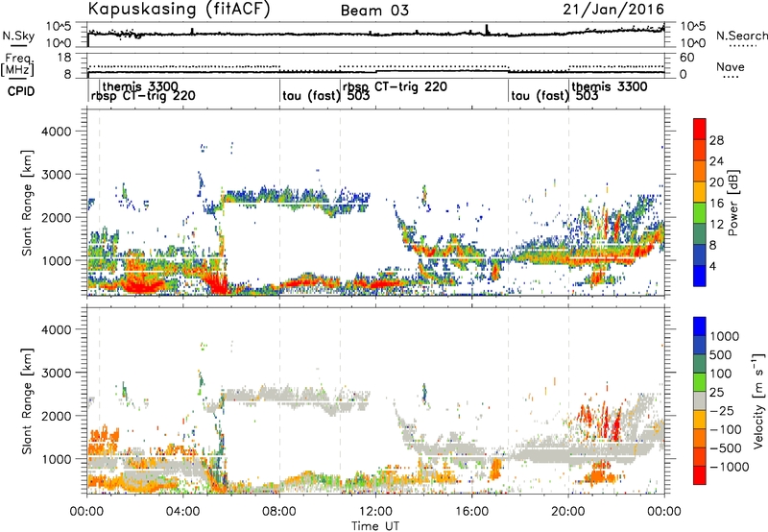Click the '16:00' time axis label
Viewport: 768px width, 532px height.
(471, 512)
